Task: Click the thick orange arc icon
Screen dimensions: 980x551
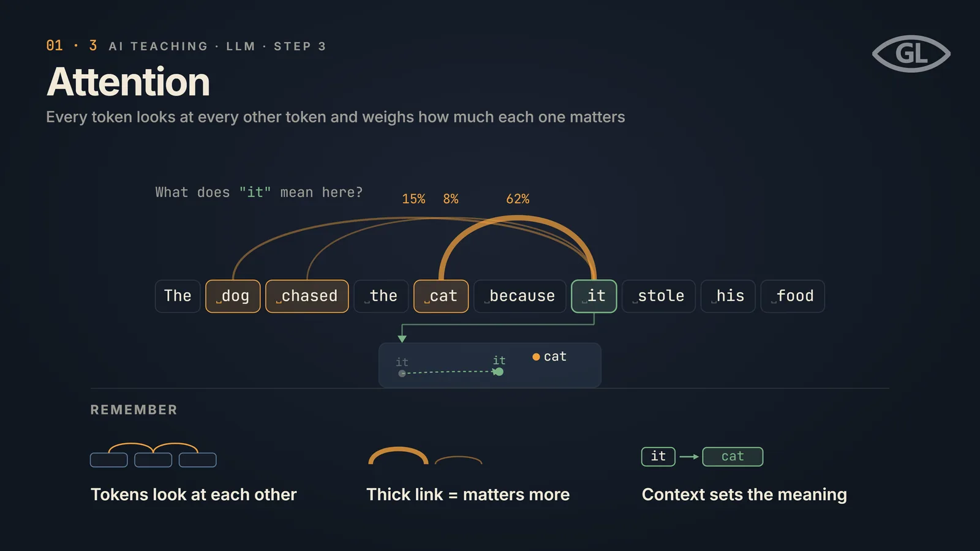Action: pyautogui.click(x=398, y=456)
